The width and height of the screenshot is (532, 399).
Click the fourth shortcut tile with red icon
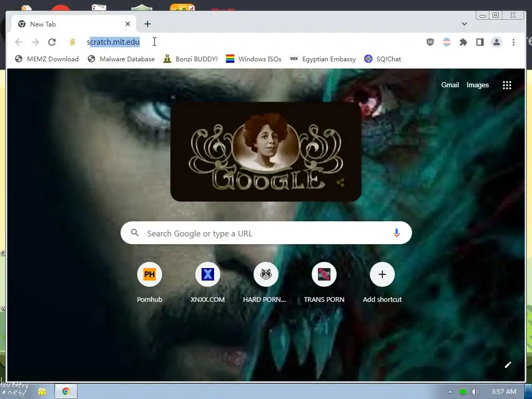(324, 274)
